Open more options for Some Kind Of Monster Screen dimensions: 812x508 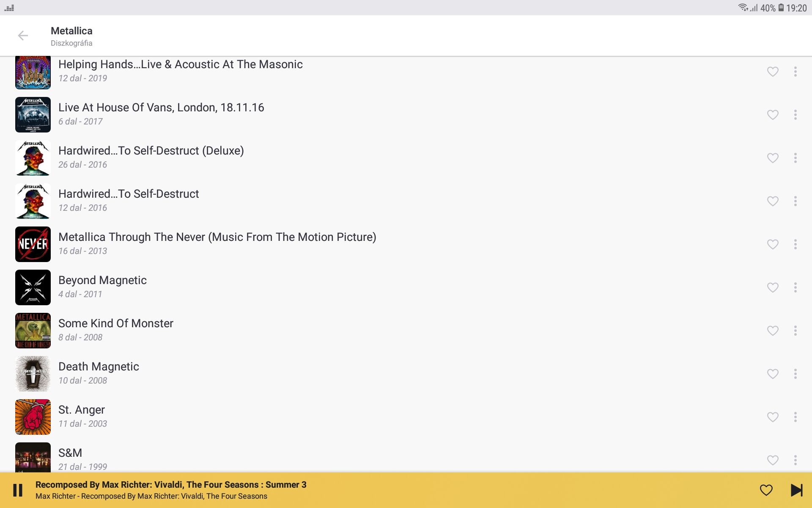pyautogui.click(x=796, y=331)
